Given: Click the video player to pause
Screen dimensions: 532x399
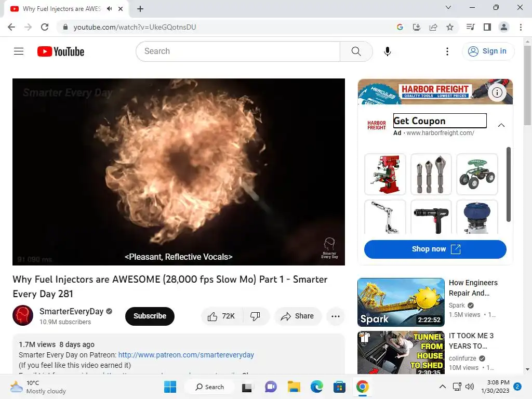Looking at the screenshot, I should pos(179,171).
